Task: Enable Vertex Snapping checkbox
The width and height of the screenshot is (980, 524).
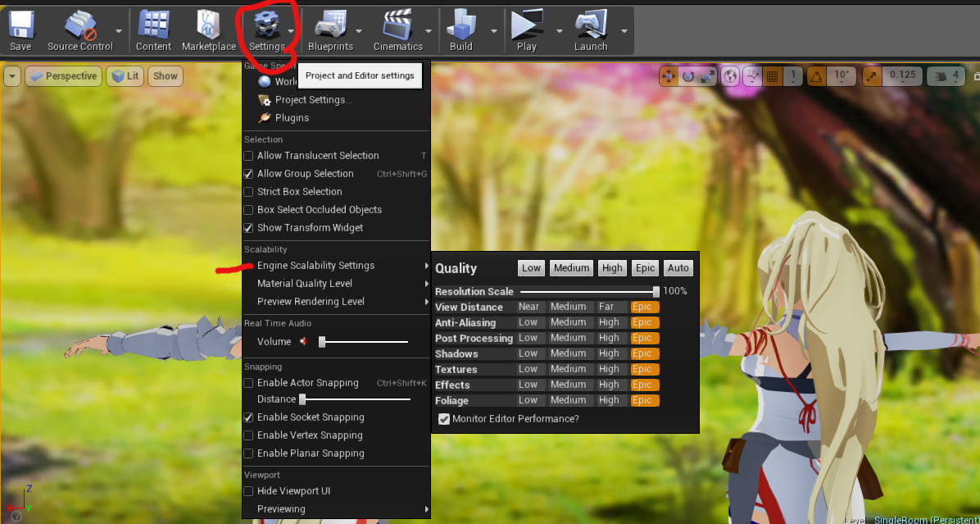Action: click(x=248, y=435)
